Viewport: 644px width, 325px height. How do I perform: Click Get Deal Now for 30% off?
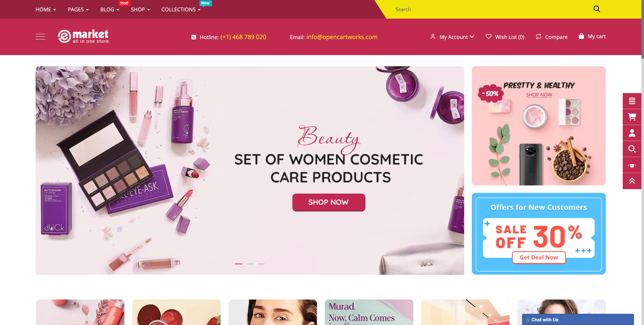click(x=539, y=257)
